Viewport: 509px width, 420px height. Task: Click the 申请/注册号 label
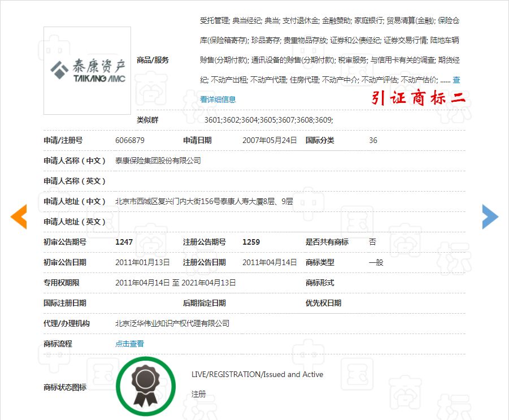[x=63, y=140]
